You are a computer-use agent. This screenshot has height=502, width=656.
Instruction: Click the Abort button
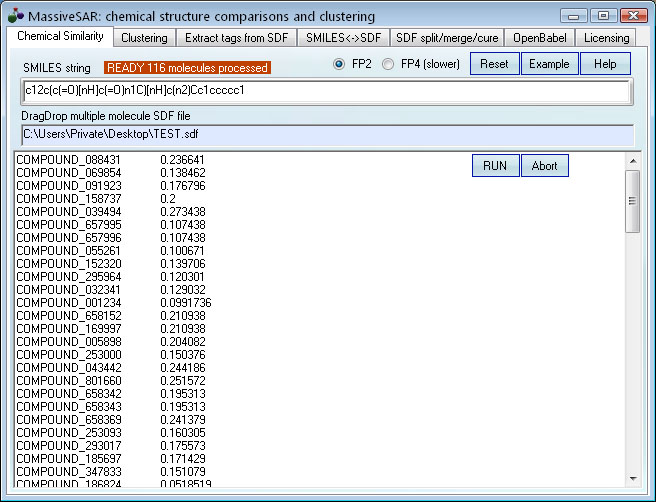[x=545, y=165]
